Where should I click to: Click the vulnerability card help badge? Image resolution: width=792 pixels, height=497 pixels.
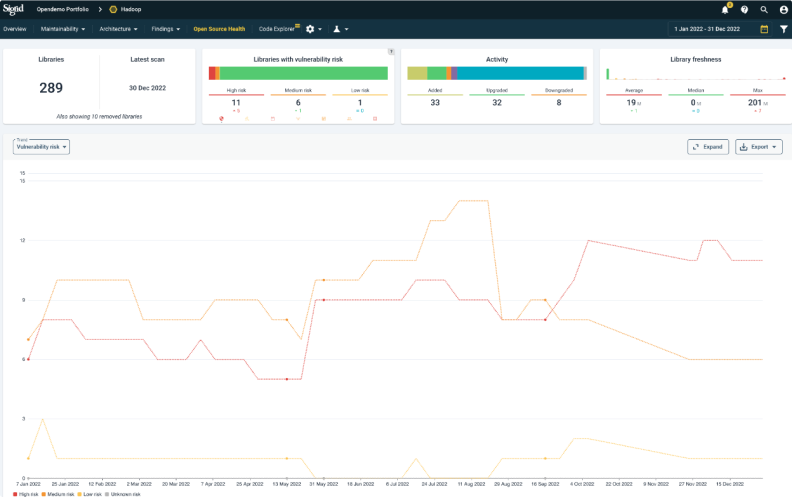tap(391, 52)
